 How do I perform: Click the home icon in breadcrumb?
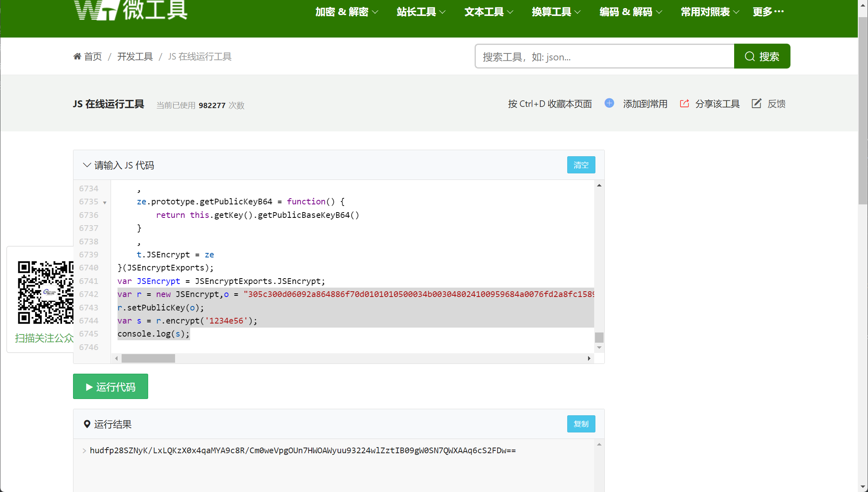pyautogui.click(x=77, y=56)
